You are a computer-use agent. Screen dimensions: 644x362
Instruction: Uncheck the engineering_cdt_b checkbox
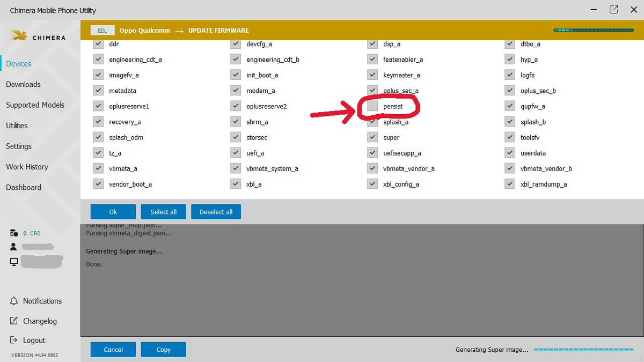coord(236,60)
